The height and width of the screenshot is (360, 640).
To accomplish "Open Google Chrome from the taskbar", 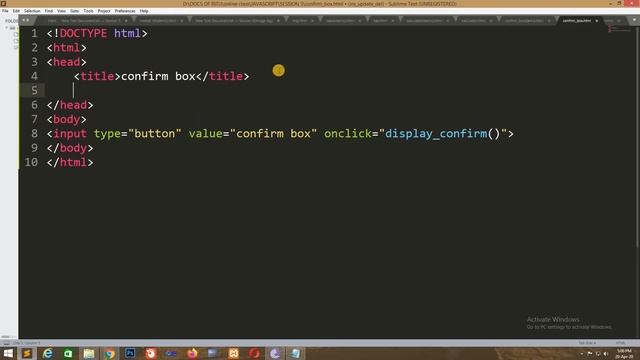I will click(x=110, y=353).
